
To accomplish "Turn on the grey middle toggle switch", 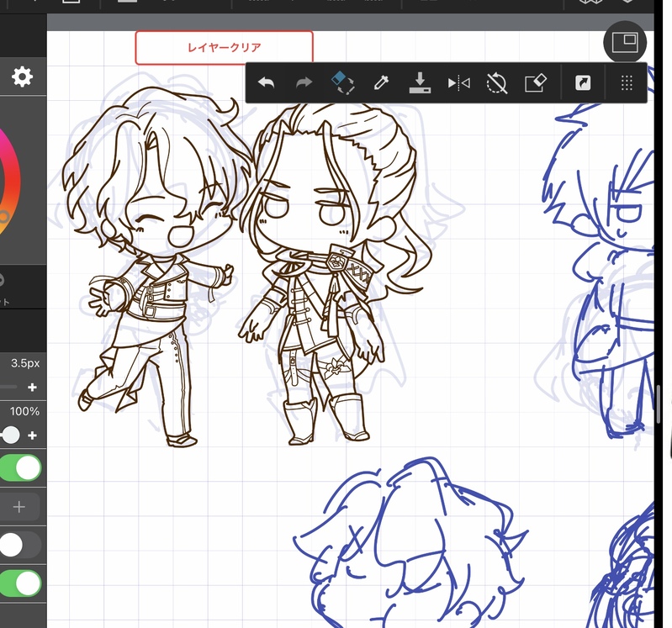I will (x=20, y=546).
